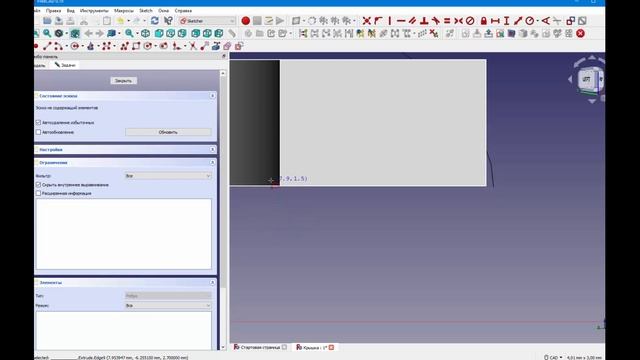
Task: Apply the parallel constraint
Action: [413, 20]
